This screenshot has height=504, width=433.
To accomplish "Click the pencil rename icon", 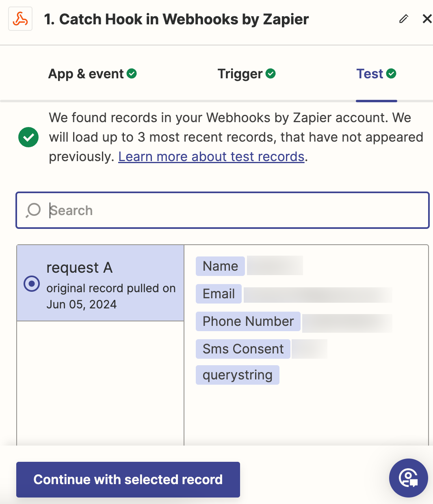I will 403,19.
